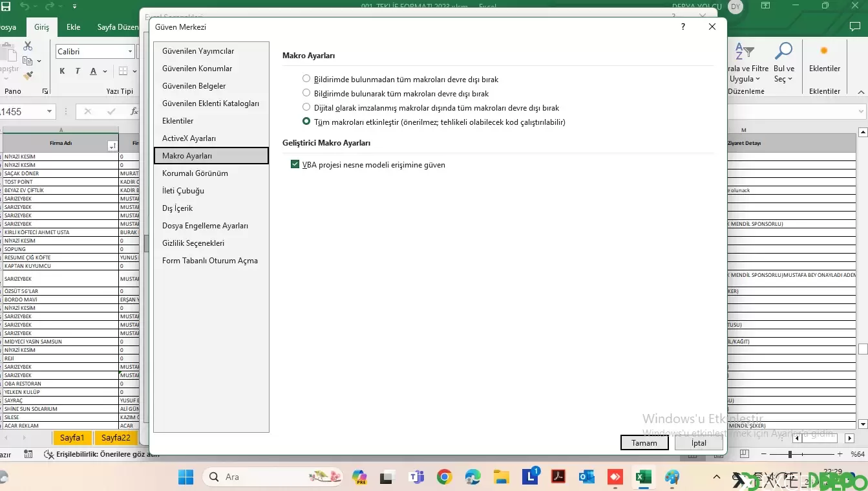Click the Copy icon in the Pano group

[28, 61]
